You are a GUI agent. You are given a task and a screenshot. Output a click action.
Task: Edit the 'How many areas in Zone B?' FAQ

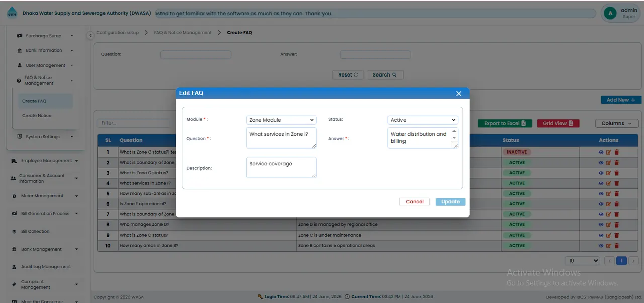609,246
